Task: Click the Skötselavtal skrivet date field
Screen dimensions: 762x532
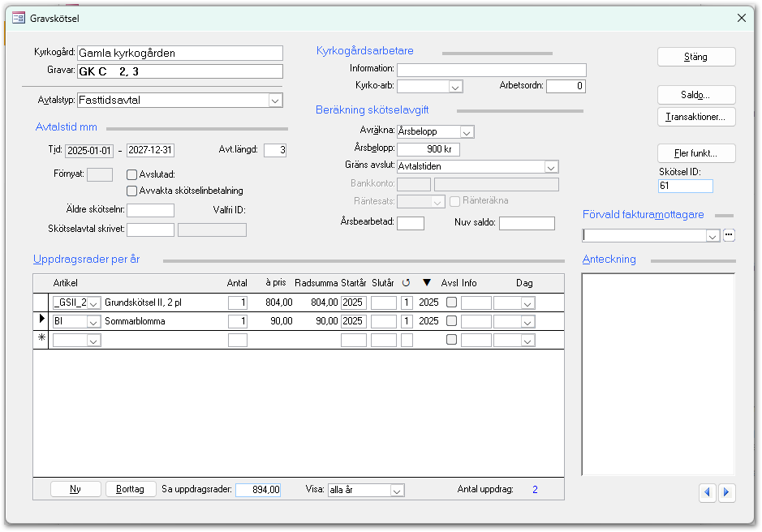Action: point(150,230)
